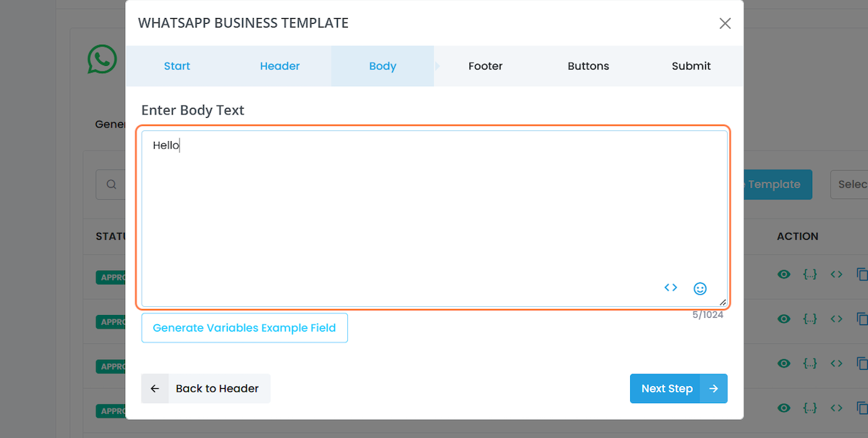Open the Footer step tab
Viewport: 868px width, 438px height.
485,66
